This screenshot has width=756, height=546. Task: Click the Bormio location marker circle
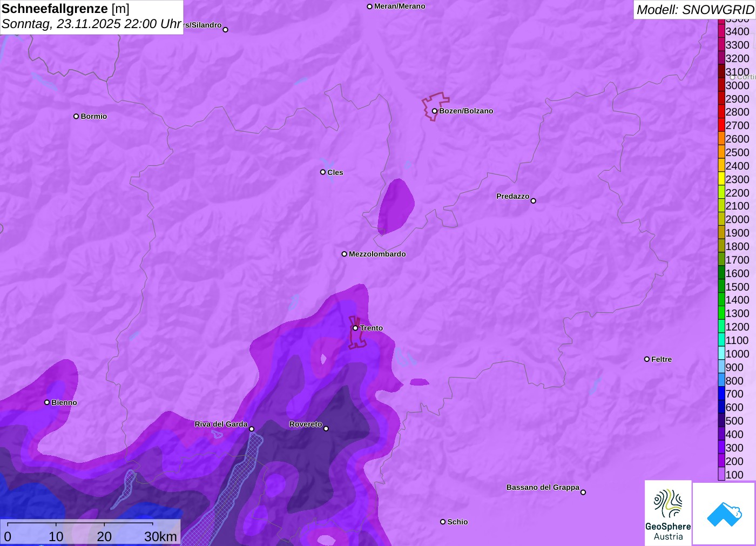click(76, 116)
